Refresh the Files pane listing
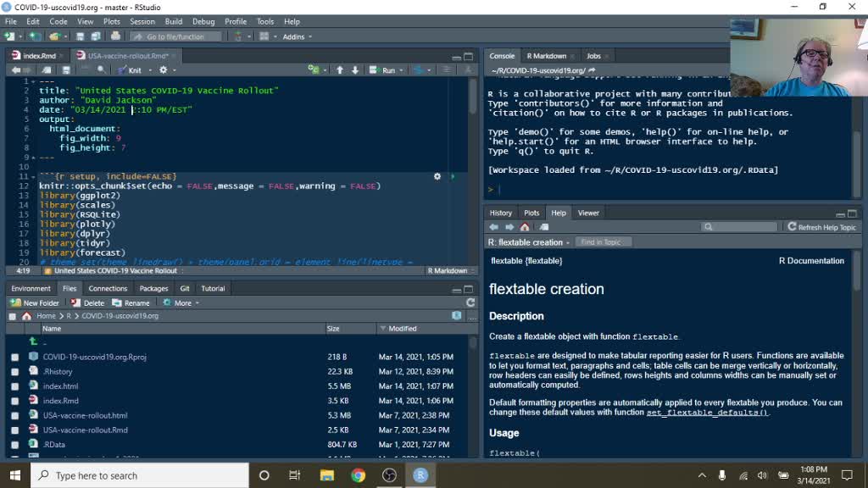Screen dimensions: 868x488 pyautogui.click(x=470, y=302)
